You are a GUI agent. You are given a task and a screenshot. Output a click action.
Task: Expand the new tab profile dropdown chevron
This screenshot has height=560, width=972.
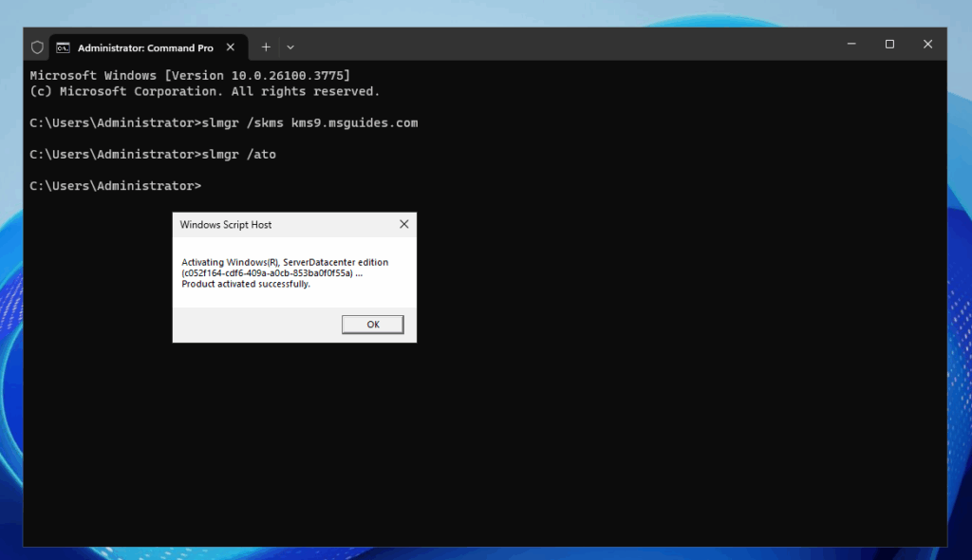[x=290, y=47]
